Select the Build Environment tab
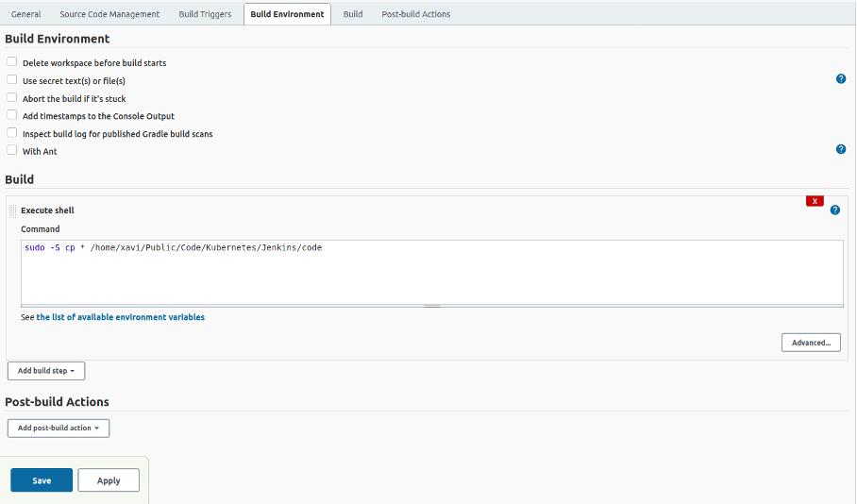 click(287, 14)
